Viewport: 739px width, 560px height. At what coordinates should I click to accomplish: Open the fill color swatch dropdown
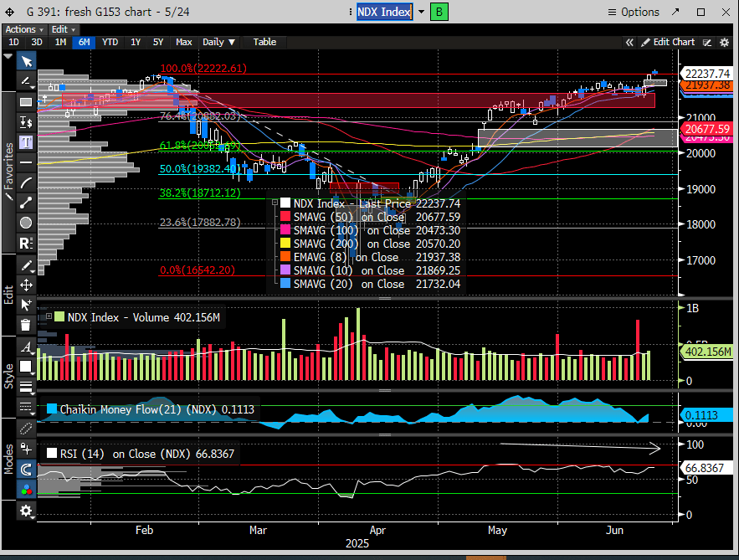[x=26, y=367]
